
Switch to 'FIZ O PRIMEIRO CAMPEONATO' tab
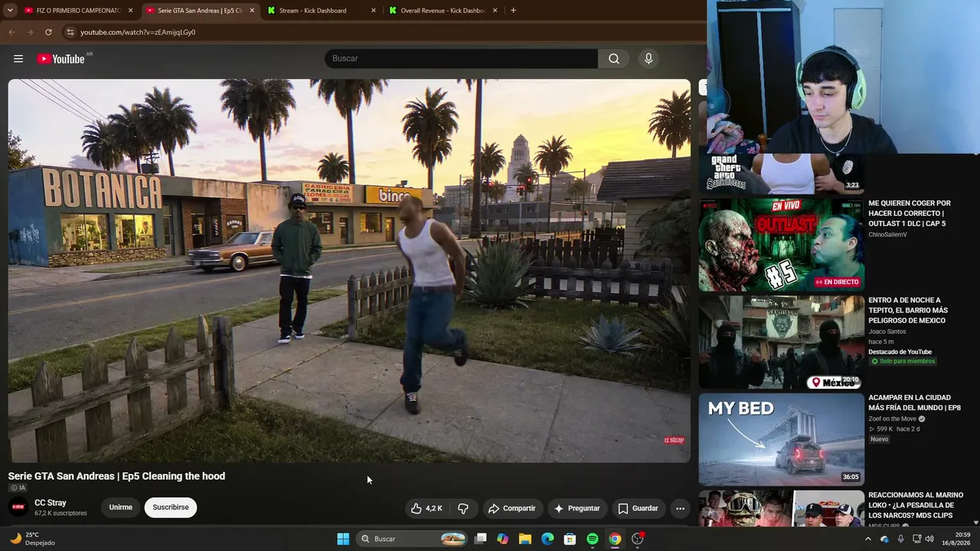point(78,11)
